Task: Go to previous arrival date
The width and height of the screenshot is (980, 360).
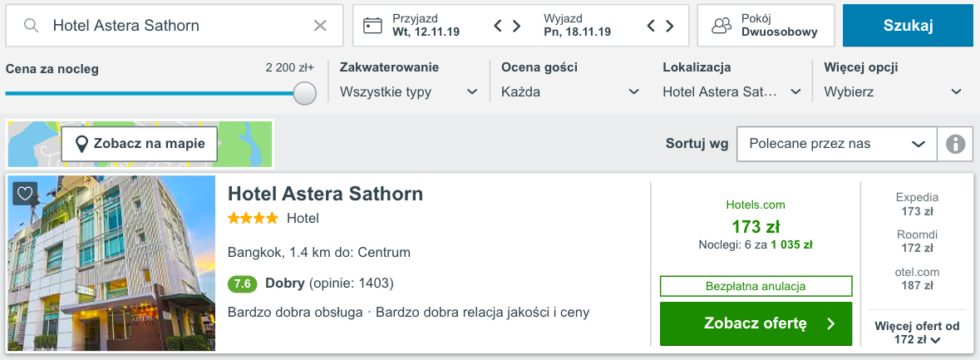Action: point(499,26)
